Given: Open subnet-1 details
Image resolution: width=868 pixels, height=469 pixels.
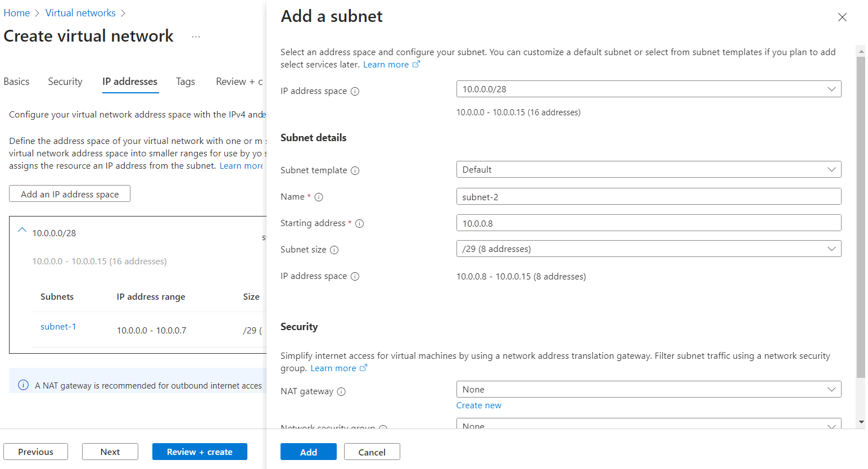Looking at the screenshot, I should coord(58,326).
